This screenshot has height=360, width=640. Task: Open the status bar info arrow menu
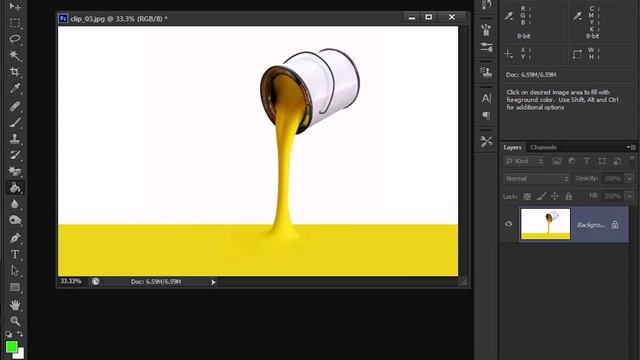[213, 282]
